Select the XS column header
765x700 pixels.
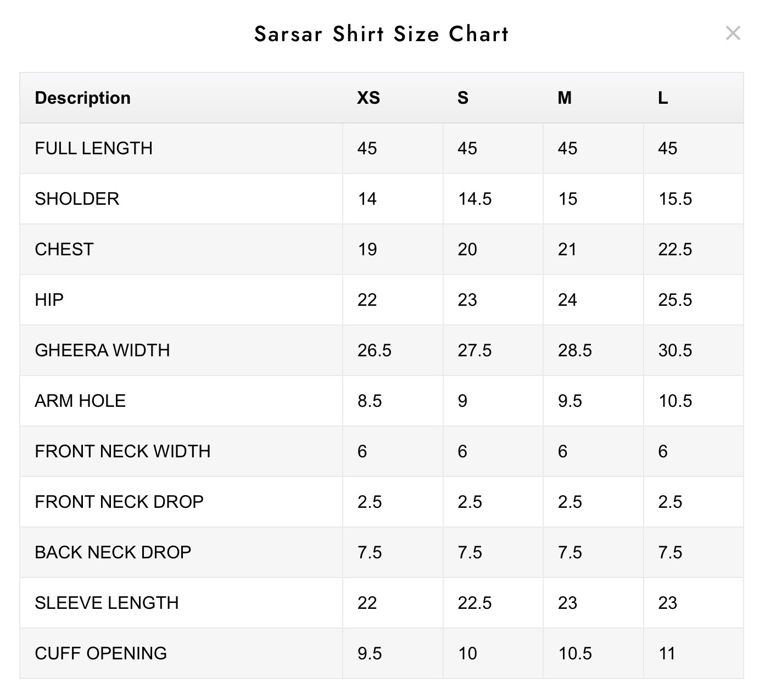[x=368, y=98]
